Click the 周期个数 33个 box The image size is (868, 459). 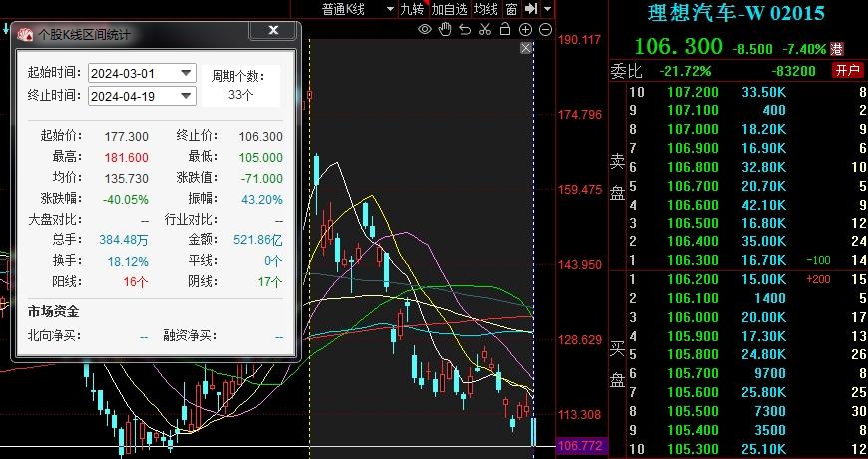240,85
